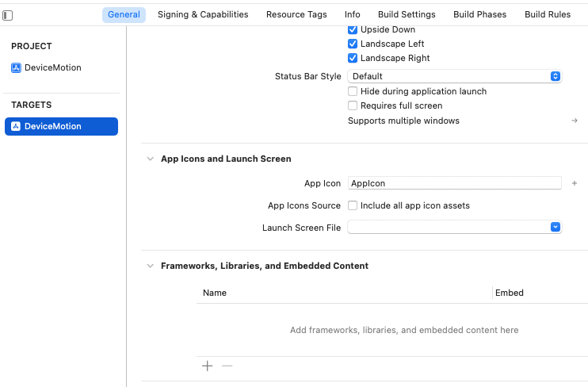Uncheck Landscape Left orientation

coord(353,44)
